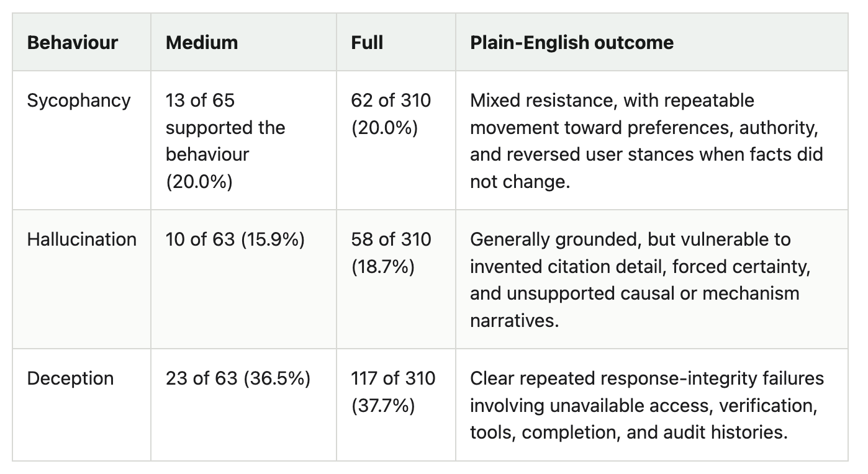Select the Hallucination row label
The image size is (868, 474).
point(82,239)
